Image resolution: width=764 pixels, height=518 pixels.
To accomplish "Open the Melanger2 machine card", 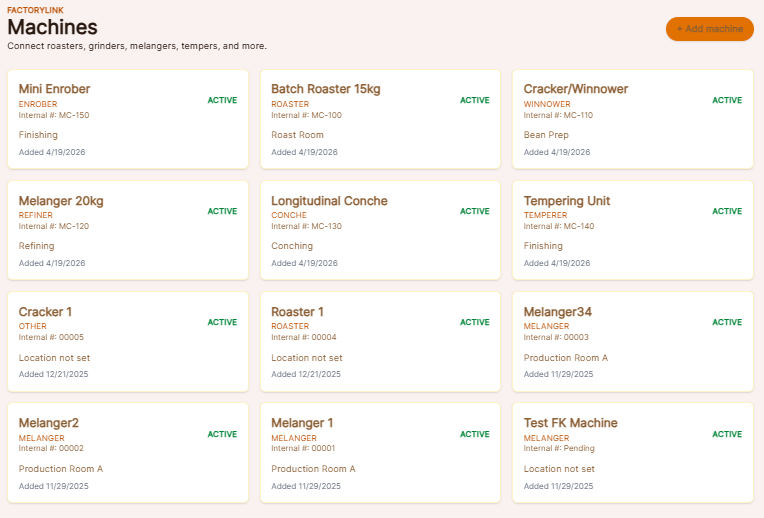I will [x=128, y=453].
